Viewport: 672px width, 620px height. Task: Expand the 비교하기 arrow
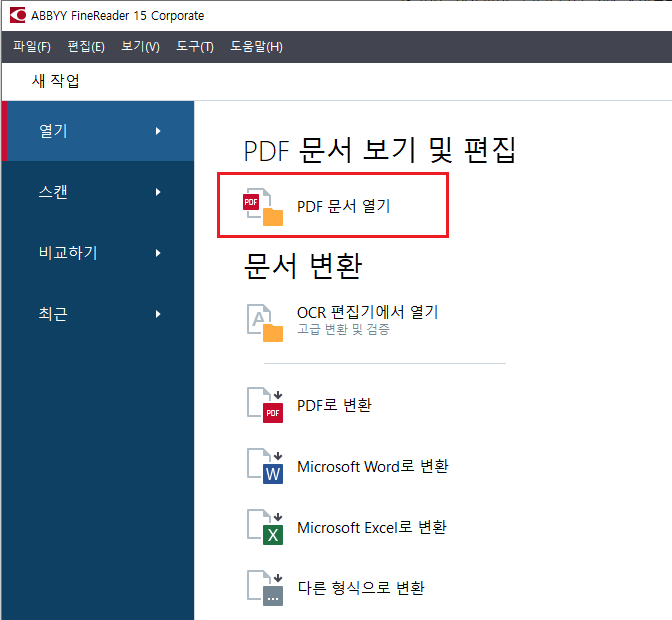click(158, 253)
